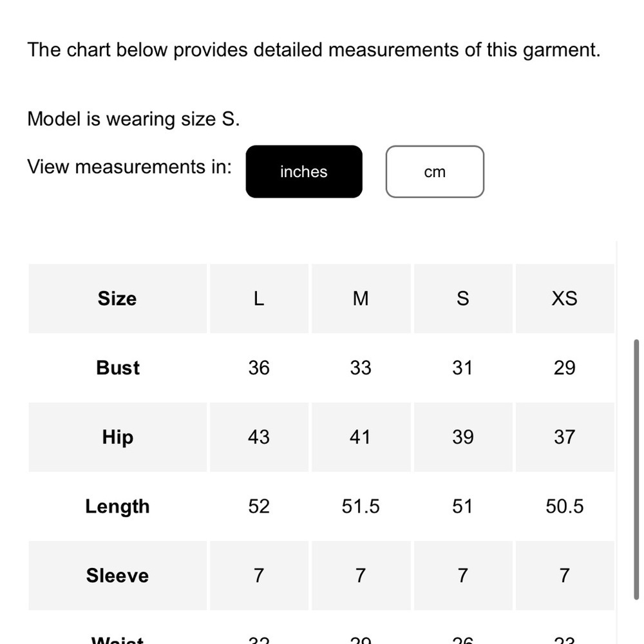Switch measurements to inches
This screenshot has height=644, width=644.
304,172
